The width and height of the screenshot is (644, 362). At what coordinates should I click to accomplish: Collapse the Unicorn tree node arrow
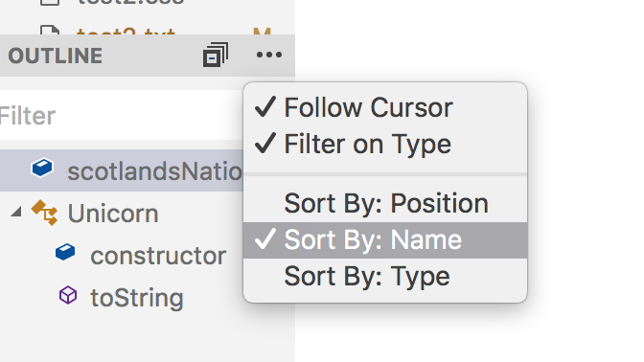[x=16, y=212]
